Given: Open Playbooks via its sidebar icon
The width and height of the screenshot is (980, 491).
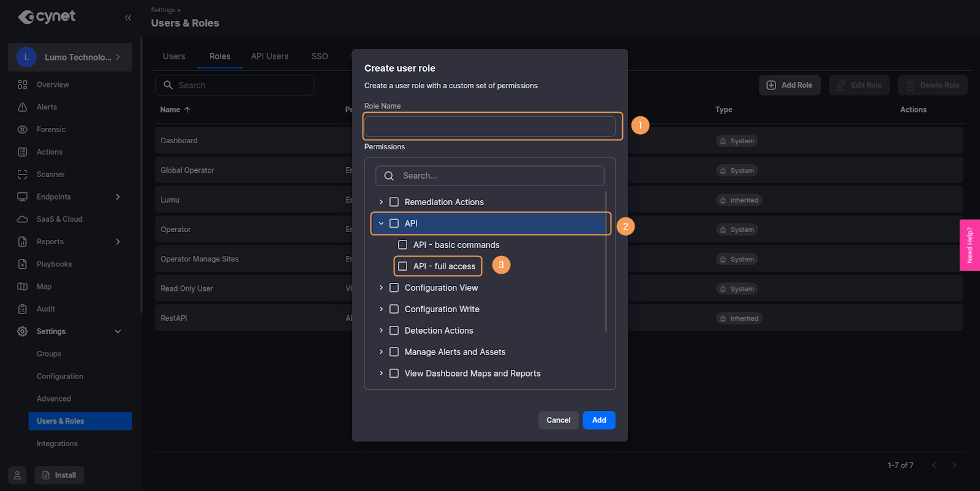Looking at the screenshot, I should pyautogui.click(x=23, y=264).
